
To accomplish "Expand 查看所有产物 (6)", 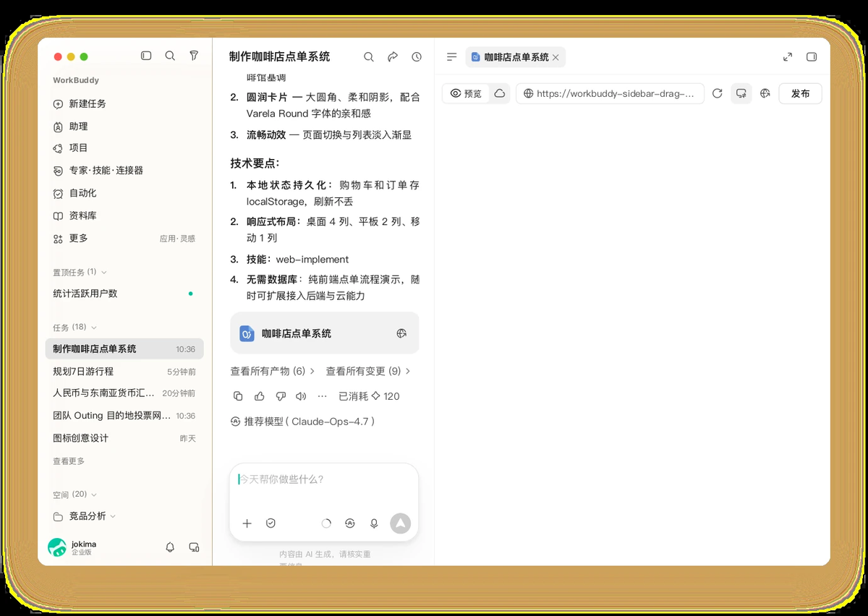I will (x=273, y=371).
